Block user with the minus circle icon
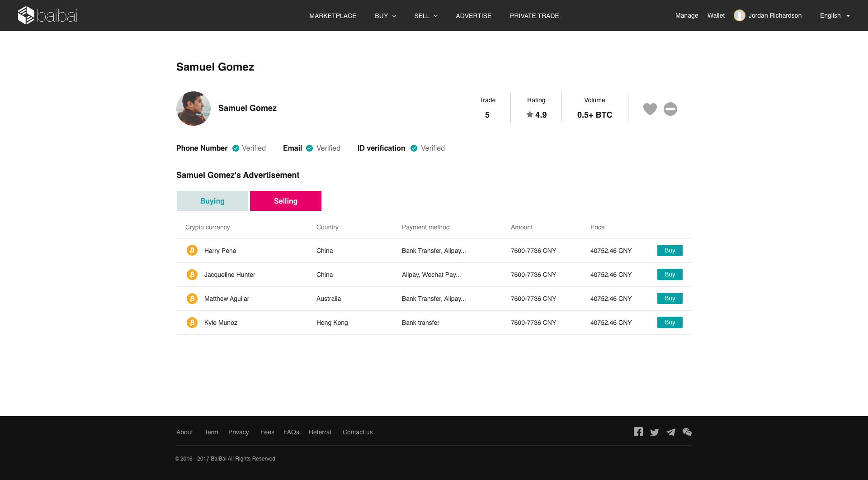The image size is (868, 480). pos(670,109)
